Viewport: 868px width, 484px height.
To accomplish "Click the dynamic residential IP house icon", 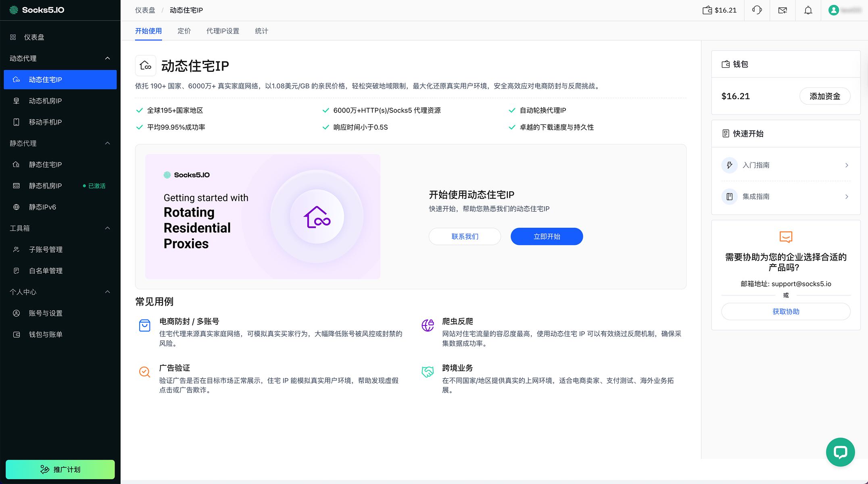I will click(145, 65).
